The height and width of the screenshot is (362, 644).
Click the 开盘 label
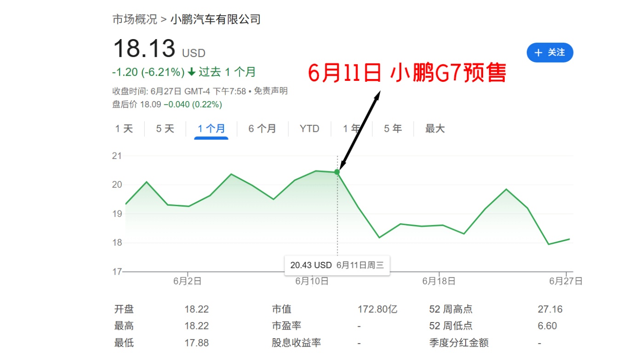pyautogui.click(x=124, y=310)
